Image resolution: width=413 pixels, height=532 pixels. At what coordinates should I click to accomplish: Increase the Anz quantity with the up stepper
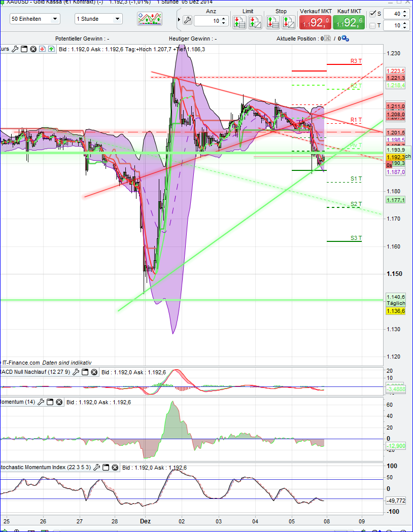pyautogui.click(x=222, y=19)
